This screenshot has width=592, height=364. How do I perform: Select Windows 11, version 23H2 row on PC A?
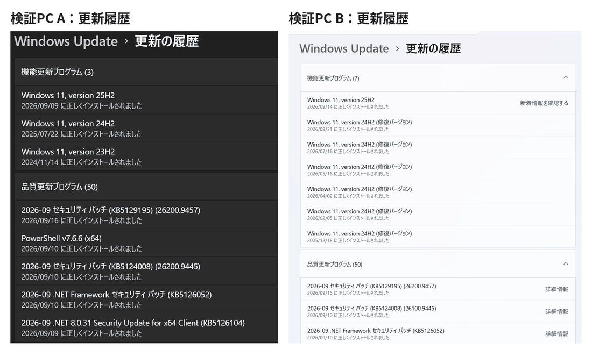coord(146,156)
